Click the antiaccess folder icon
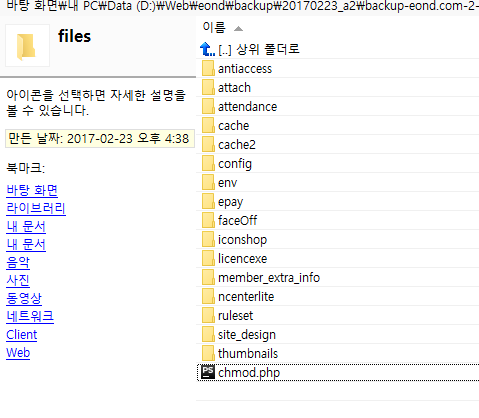479x418 pixels. click(208, 68)
